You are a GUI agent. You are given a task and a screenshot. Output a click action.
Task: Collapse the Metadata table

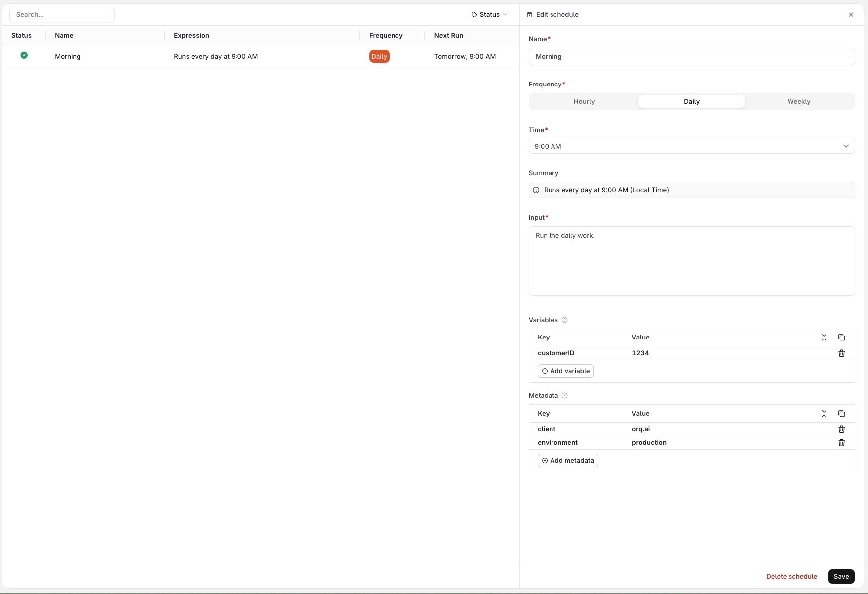point(824,414)
